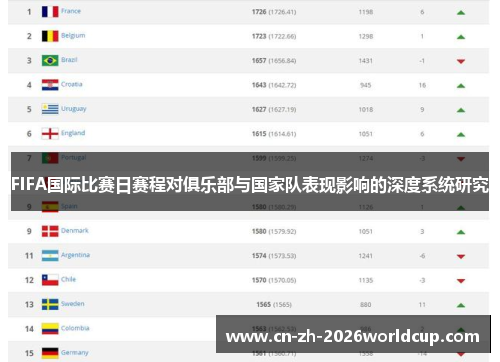Click the Brazil flag icon
Image resolution: width=500 pixels, height=362 pixels.
[x=50, y=60]
